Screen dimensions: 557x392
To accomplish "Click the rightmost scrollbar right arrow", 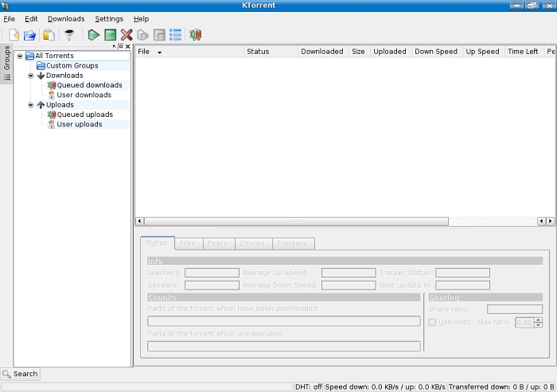I will coord(551,221).
